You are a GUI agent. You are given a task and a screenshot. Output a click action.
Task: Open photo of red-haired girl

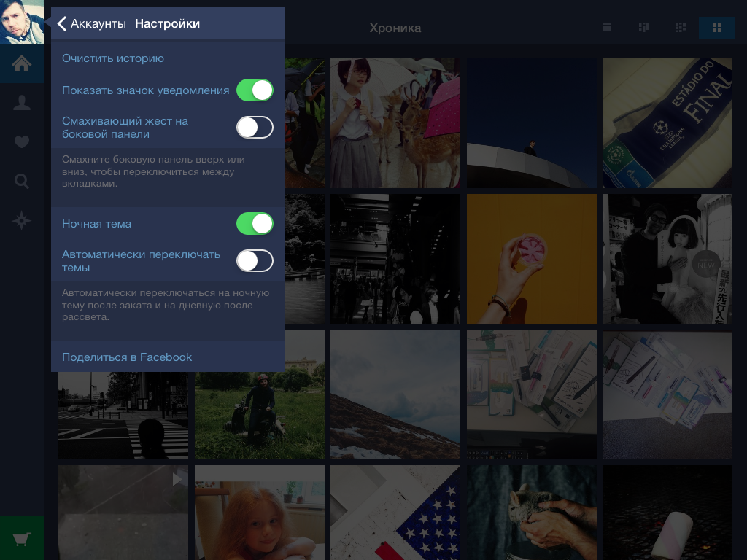click(260, 513)
